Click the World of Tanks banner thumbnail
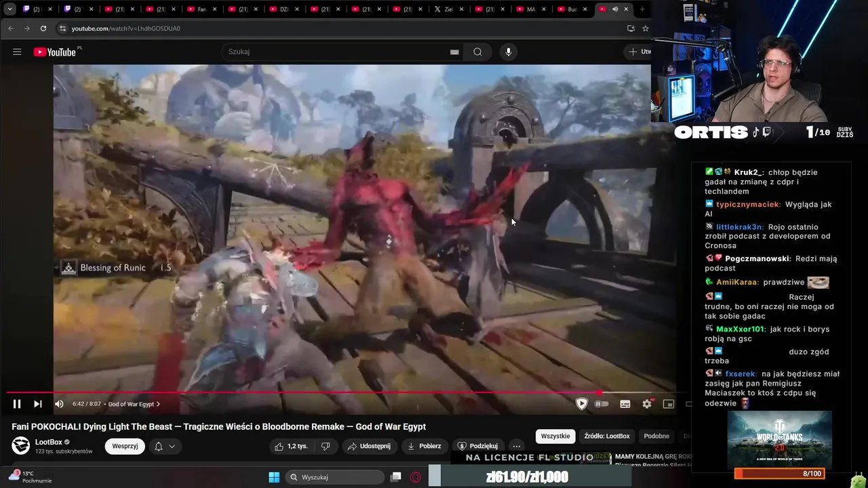Viewport: 868px width, 488px height. point(780,439)
